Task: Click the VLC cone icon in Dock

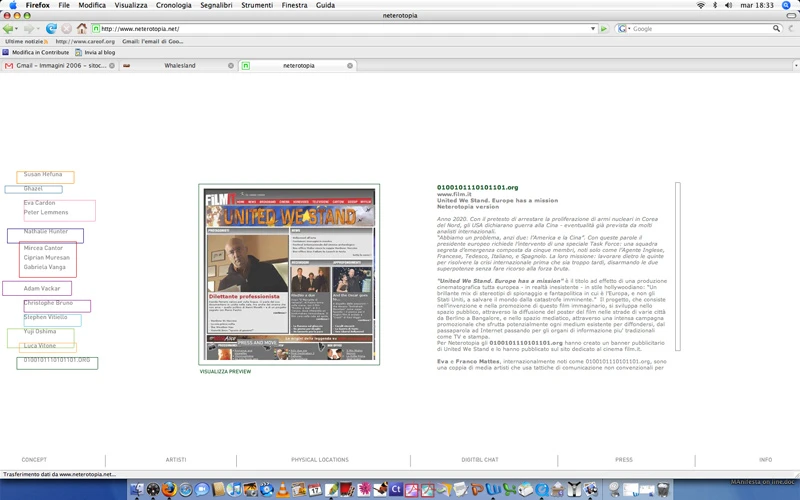Action: [282, 490]
